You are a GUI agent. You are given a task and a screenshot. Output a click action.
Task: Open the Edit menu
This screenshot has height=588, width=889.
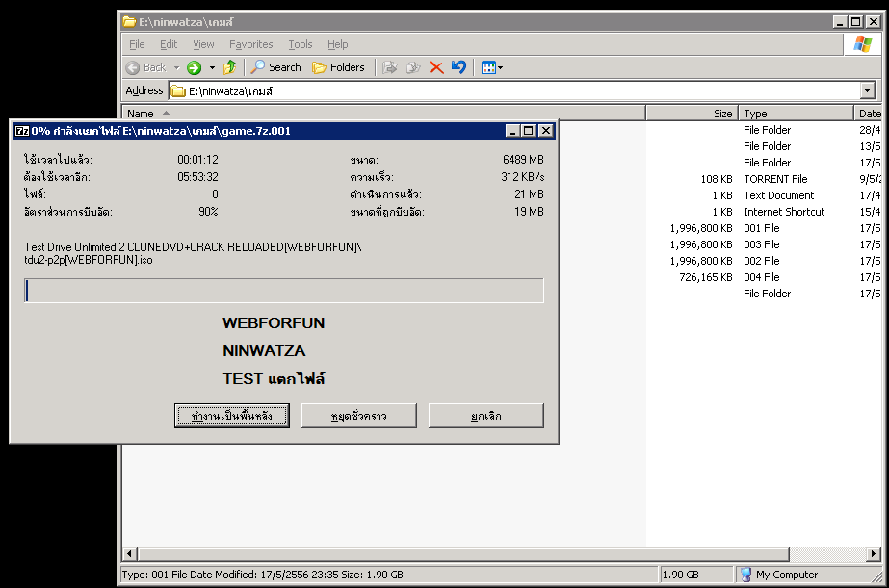169,44
